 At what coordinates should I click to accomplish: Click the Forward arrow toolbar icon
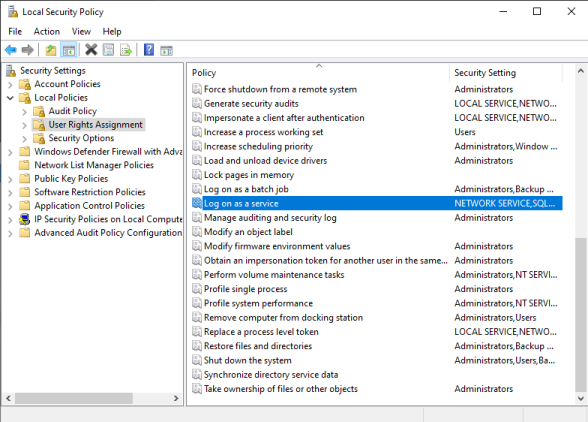[x=28, y=50]
